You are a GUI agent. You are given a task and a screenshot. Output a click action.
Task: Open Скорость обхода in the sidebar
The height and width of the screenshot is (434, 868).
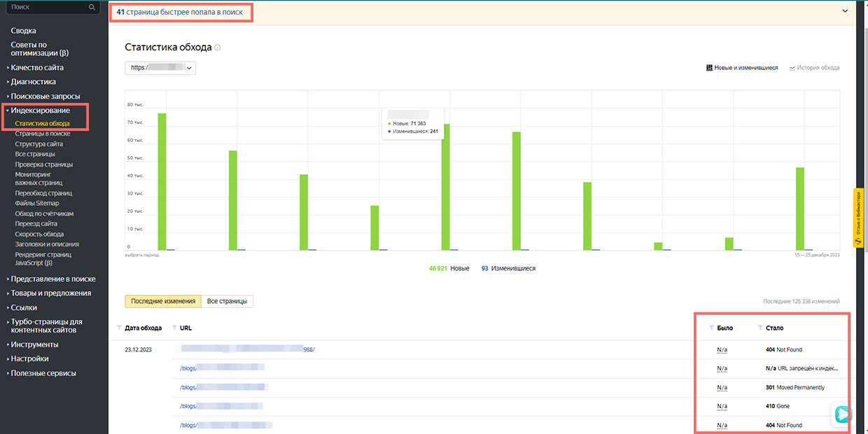point(40,234)
